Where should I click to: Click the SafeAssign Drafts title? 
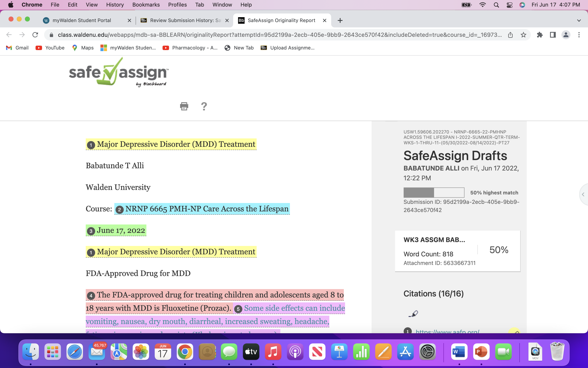click(x=455, y=156)
